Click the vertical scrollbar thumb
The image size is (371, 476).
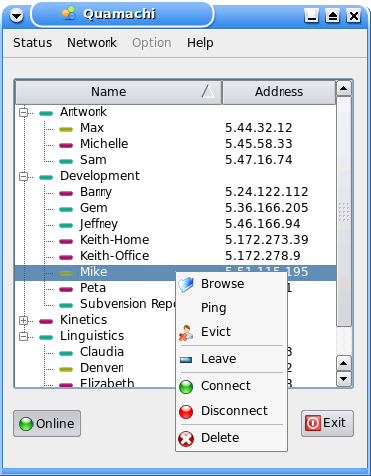pos(344,212)
